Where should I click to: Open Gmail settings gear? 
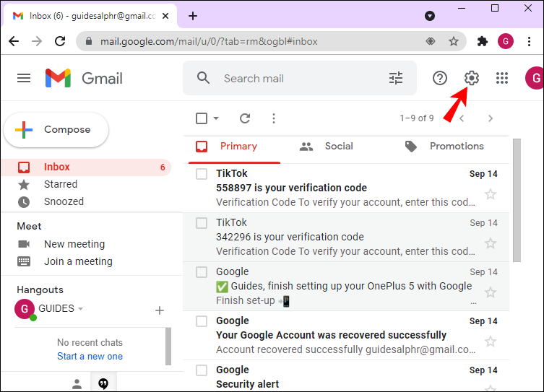tap(472, 78)
